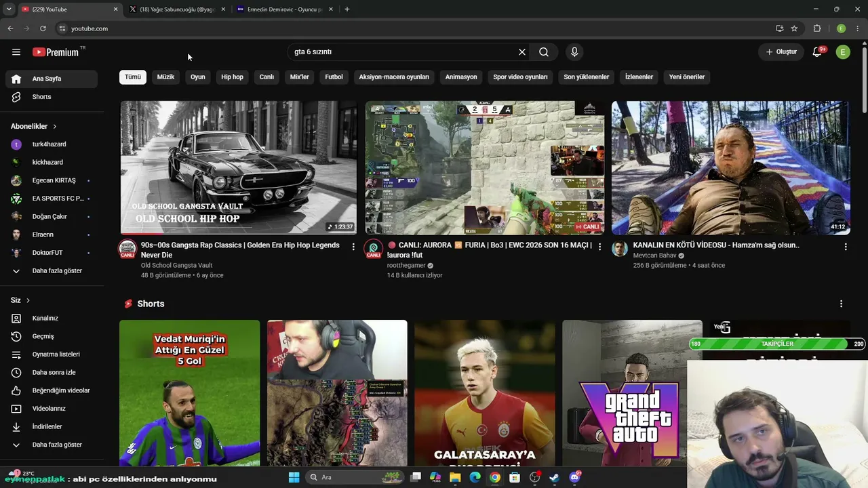Click the Oluştur create button
The height and width of the screenshot is (488, 868).
pos(781,52)
